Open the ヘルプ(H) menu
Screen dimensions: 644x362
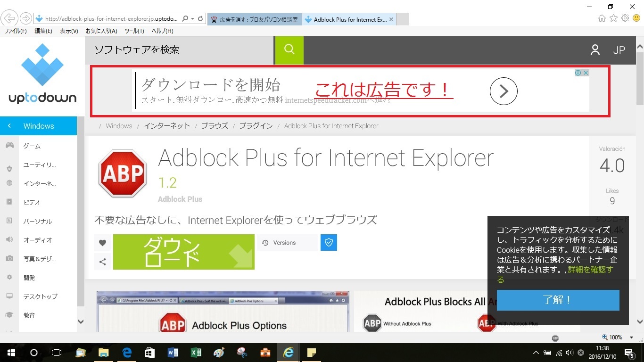(x=162, y=31)
